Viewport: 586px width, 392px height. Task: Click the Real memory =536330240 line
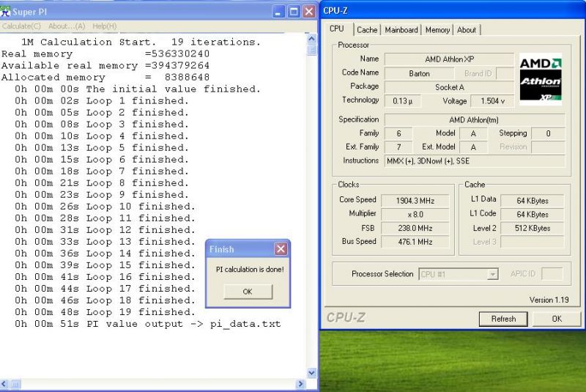[105, 53]
